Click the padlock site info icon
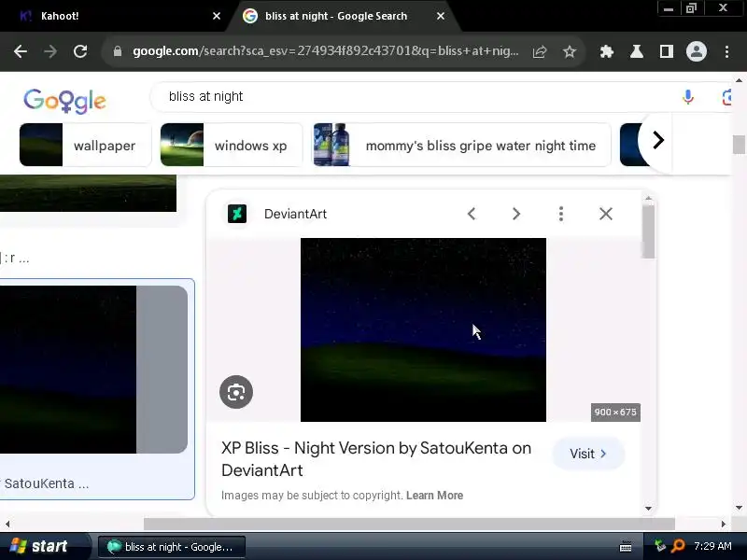Screen dimensions: 747x560 point(118,51)
